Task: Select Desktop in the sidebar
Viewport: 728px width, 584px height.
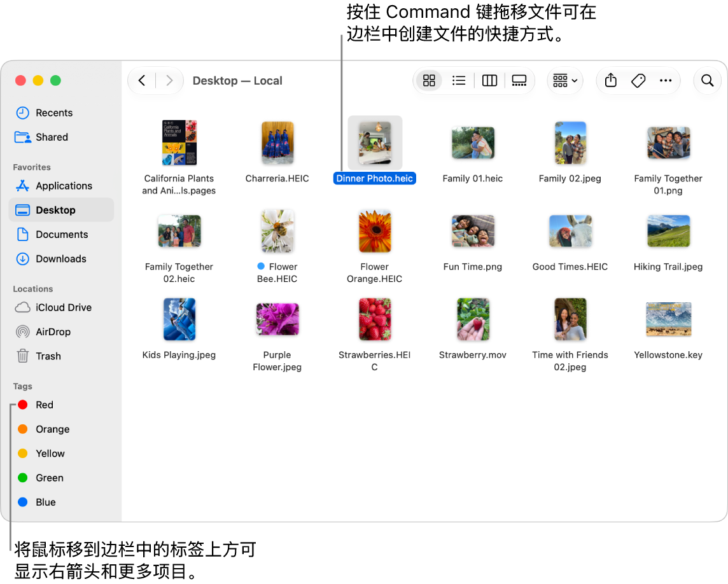Action: 61,210
